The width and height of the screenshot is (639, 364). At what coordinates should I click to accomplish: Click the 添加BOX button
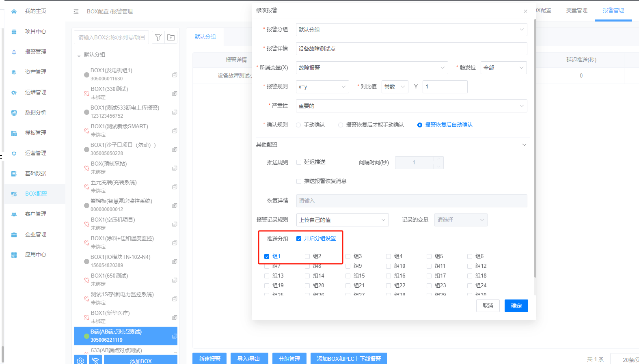click(140, 360)
